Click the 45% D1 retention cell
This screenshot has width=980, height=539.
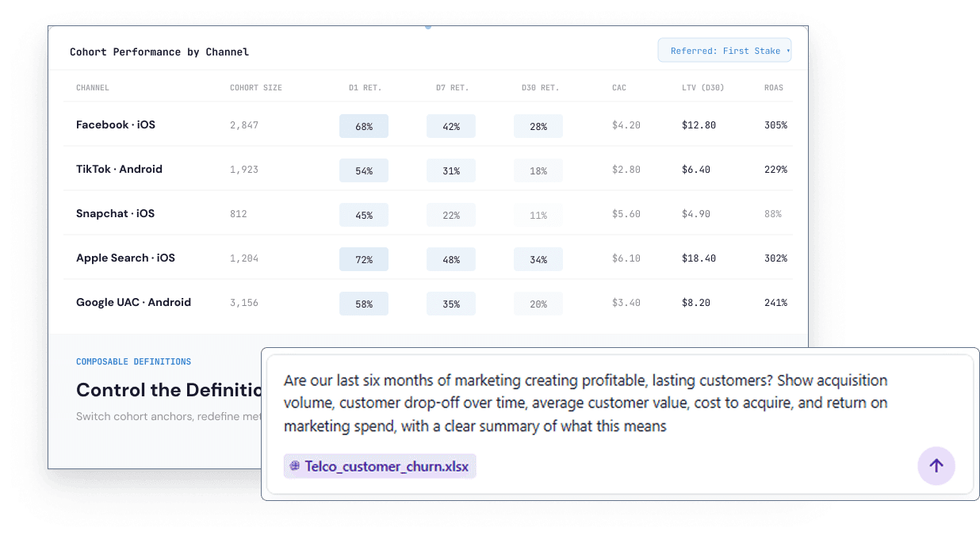coord(364,215)
